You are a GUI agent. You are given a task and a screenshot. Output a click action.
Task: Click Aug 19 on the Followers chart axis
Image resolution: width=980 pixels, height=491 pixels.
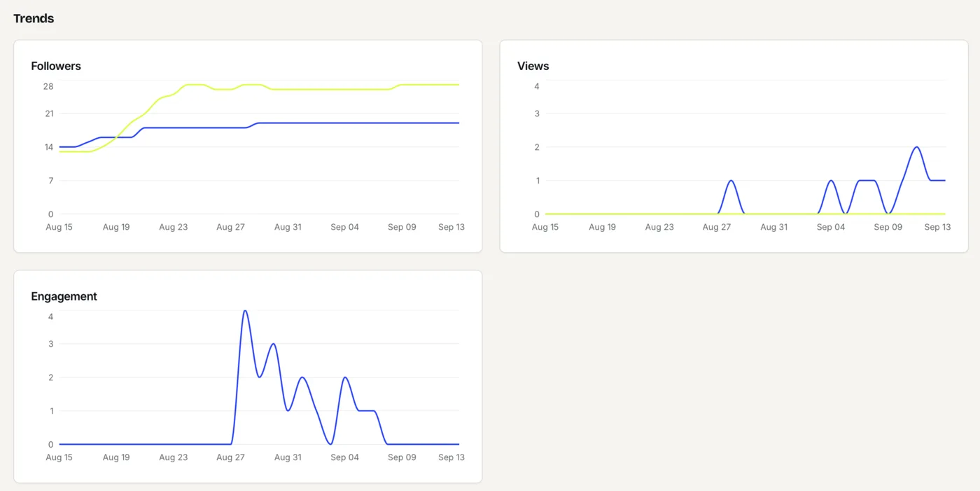click(116, 227)
